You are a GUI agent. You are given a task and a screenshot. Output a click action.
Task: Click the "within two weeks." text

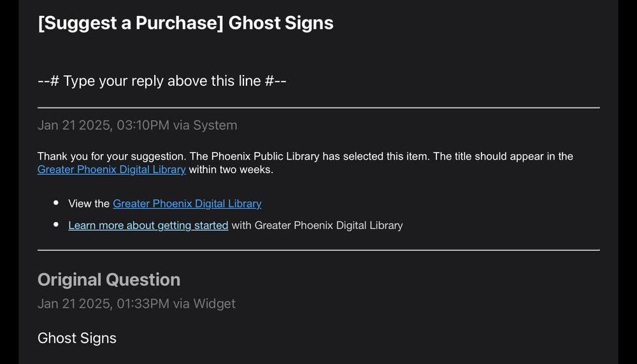click(x=231, y=170)
